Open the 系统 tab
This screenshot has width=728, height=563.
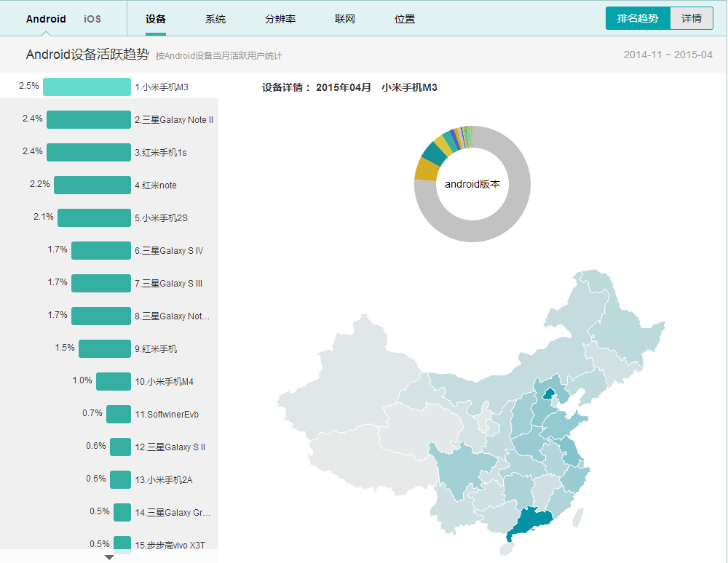pos(215,19)
